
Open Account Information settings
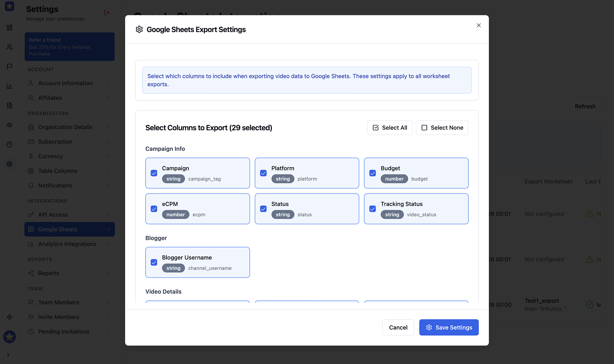[x=69, y=83]
